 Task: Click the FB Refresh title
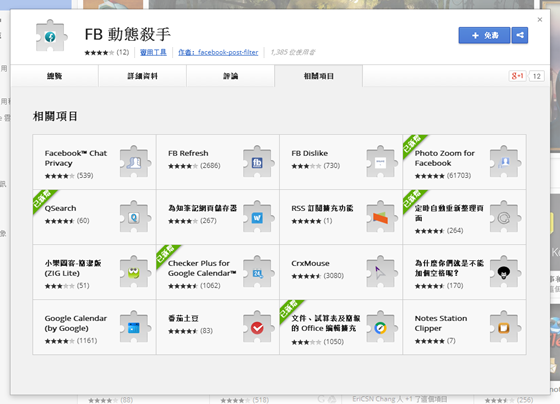coord(188,153)
